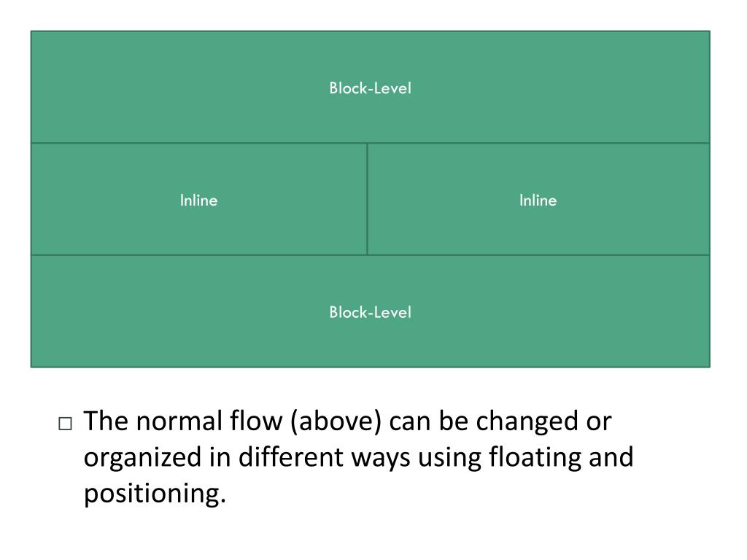The width and height of the screenshot is (747, 560).
Task: Click the word "(above)" in the sentence
Action: (x=336, y=421)
